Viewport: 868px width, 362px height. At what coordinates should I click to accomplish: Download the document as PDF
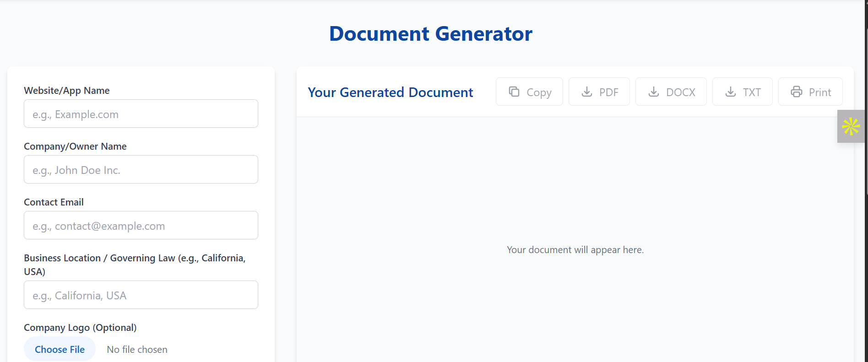(x=599, y=92)
